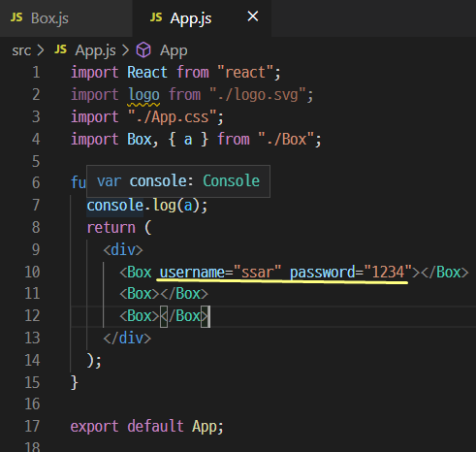
Task: Click the default keyword on line 17
Action: [x=155, y=426]
